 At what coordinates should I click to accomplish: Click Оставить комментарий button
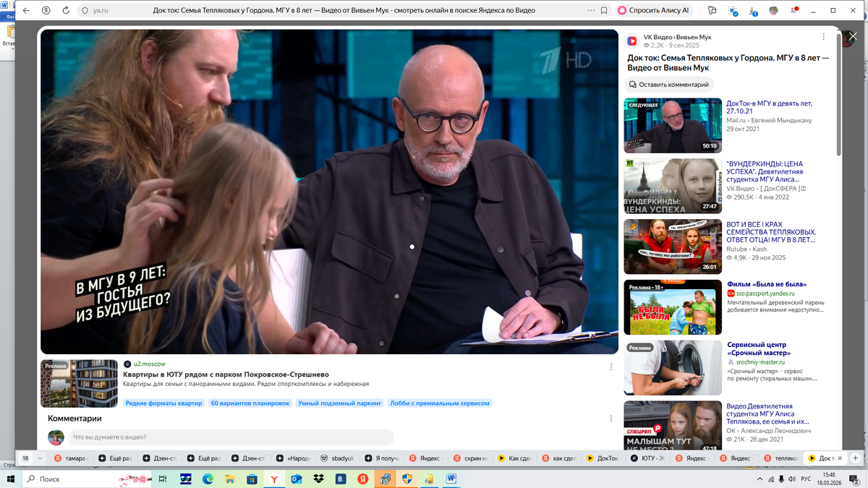coord(669,85)
